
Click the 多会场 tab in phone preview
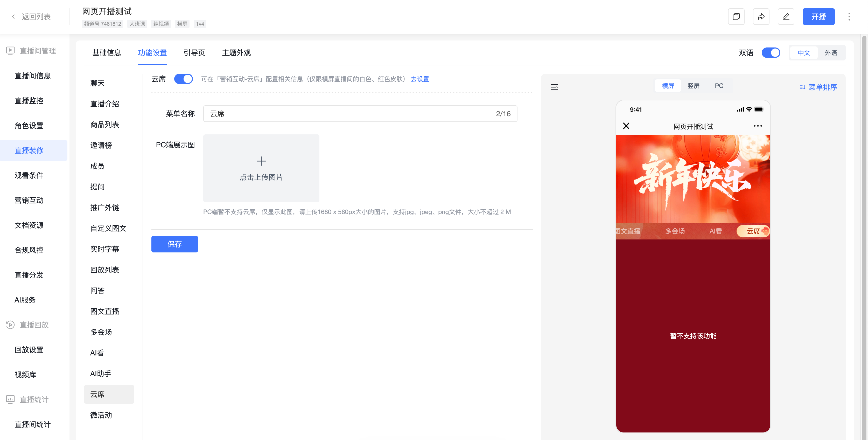click(675, 231)
